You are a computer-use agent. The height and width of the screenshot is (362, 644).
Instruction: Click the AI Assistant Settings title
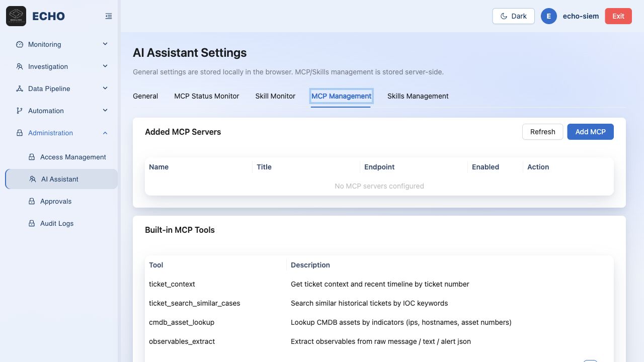tap(190, 53)
